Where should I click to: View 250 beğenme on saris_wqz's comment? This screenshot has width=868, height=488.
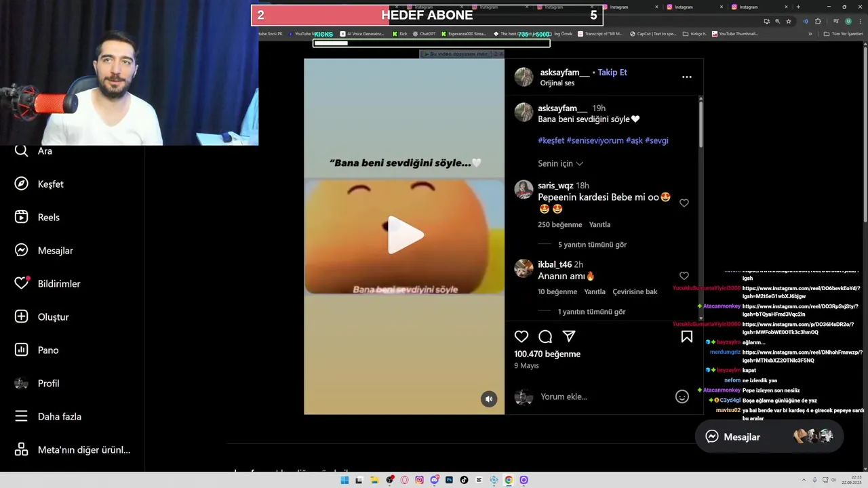pyautogui.click(x=559, y=224)
